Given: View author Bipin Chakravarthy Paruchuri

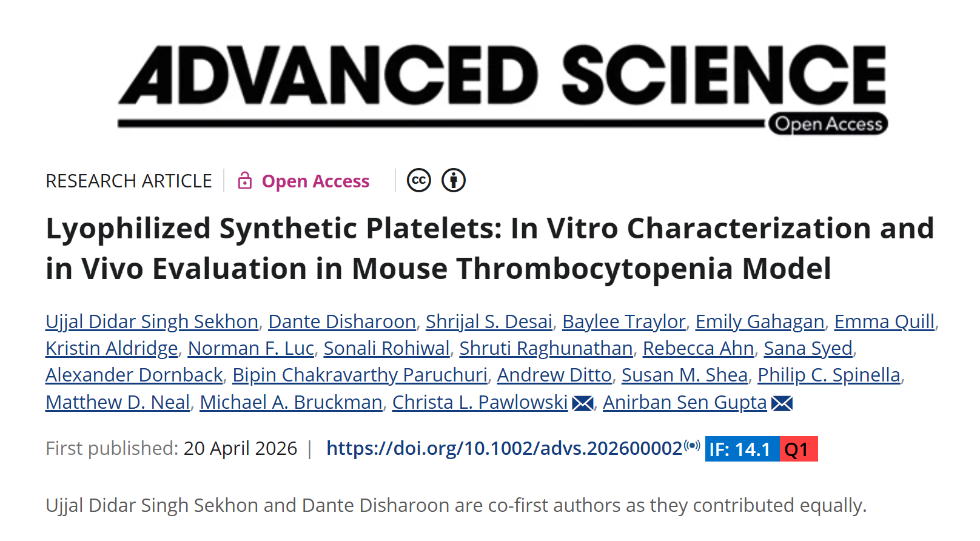Looking at the screenshot, I should tap(360, 375).
